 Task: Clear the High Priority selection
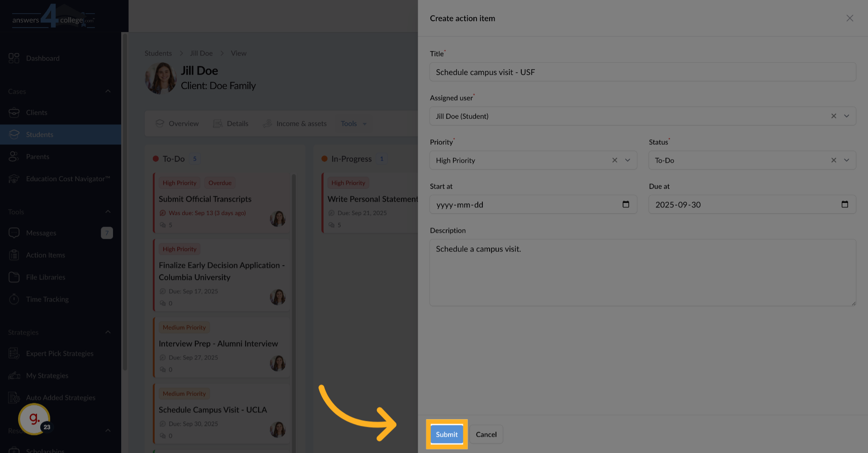click(615, 160)
